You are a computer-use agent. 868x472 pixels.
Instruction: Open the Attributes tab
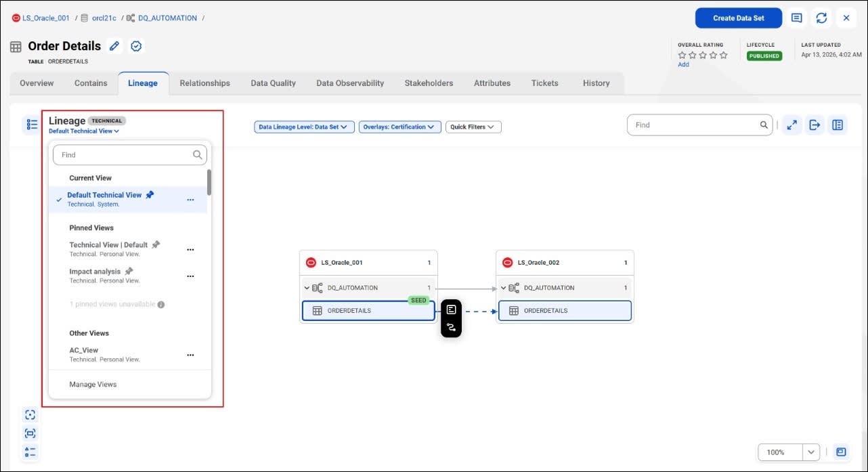coord(492,83)
